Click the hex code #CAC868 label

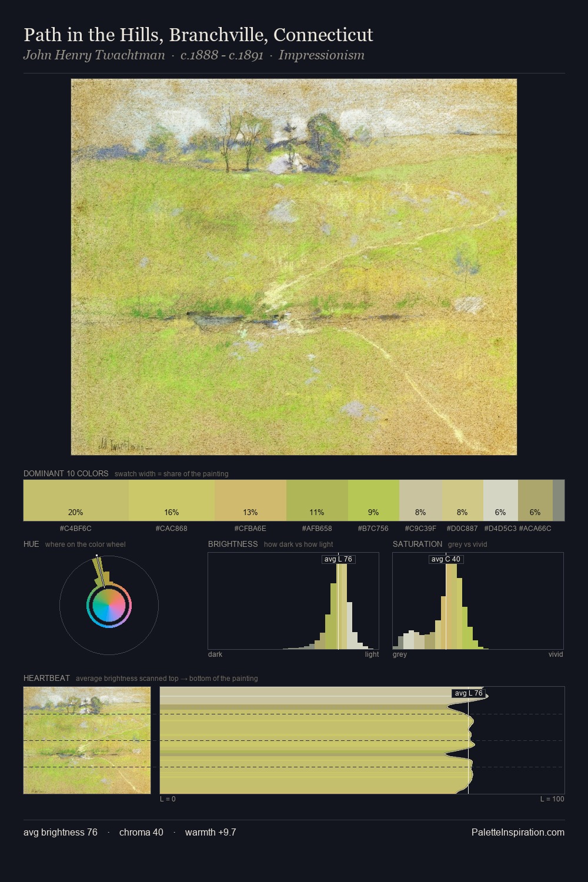tap(172, 529)
